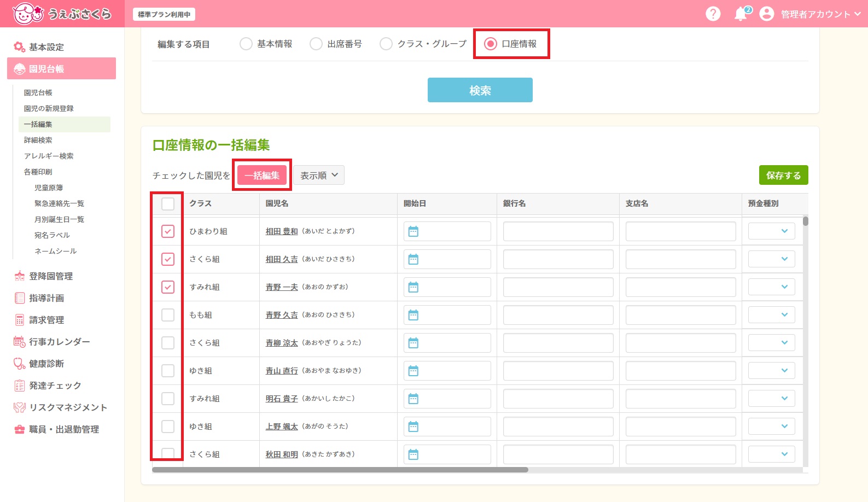
Task: Click the 請求管理 calculator icon
Action: point(19,320)
